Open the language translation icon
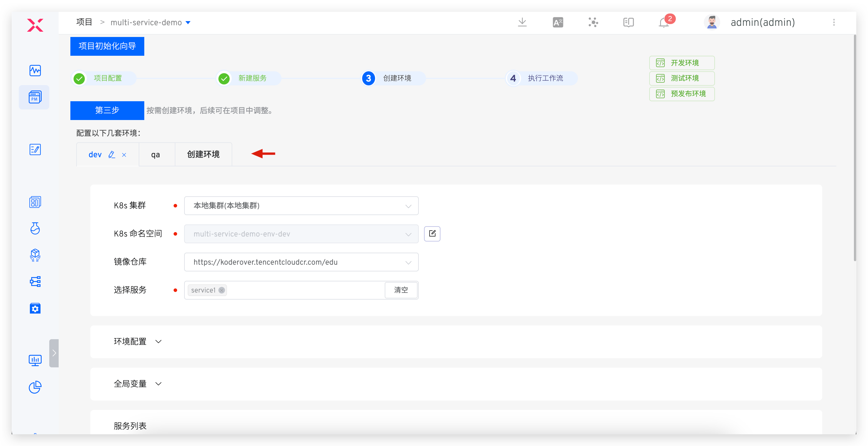 coord(558,22)
